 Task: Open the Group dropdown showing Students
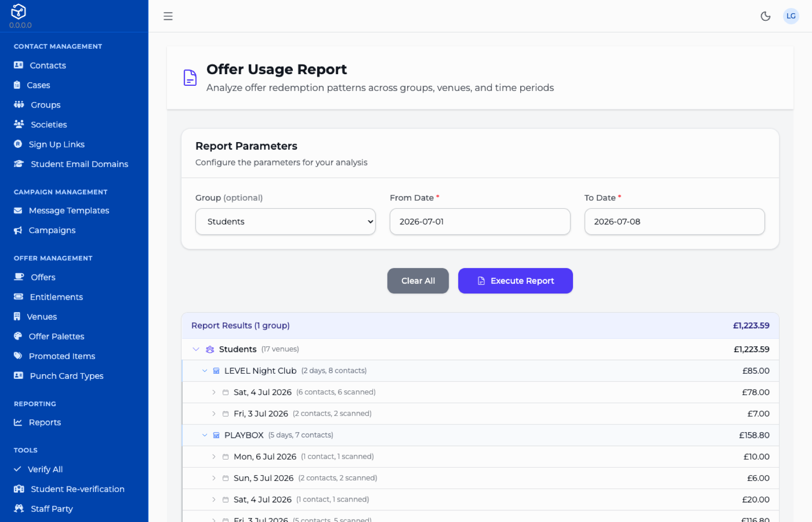(285, 221)
